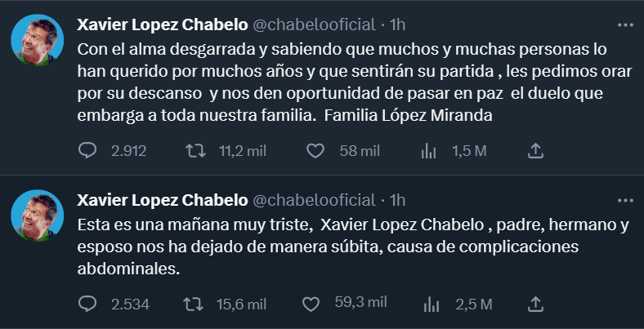Open the first tweet's 1h timestamp

coord(398,23)
